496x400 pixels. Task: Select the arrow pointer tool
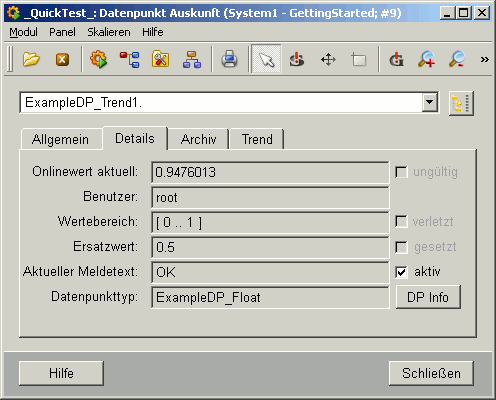[x=266, y=60]
